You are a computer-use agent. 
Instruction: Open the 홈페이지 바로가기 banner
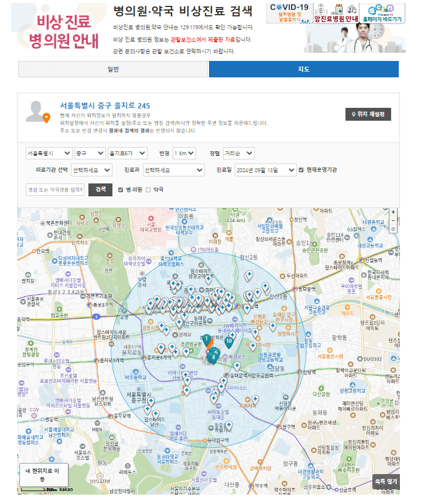click(x=382, y=13)
